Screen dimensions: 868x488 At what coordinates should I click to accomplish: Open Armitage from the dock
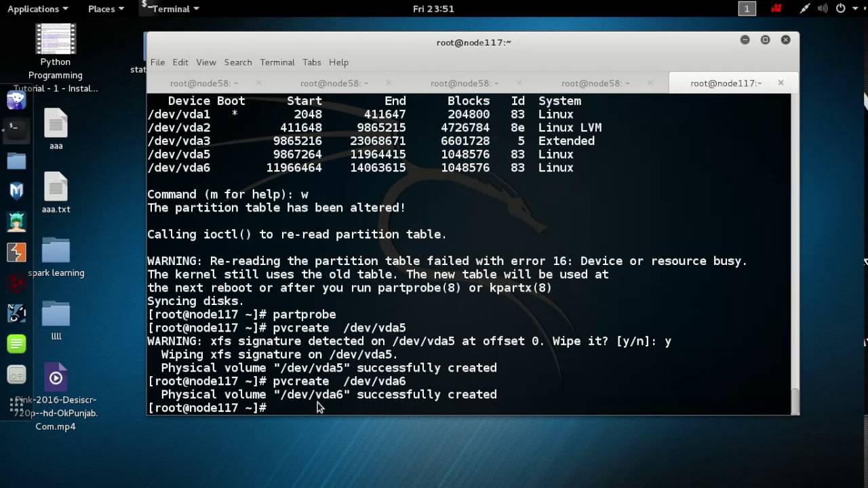pos(16,222)
